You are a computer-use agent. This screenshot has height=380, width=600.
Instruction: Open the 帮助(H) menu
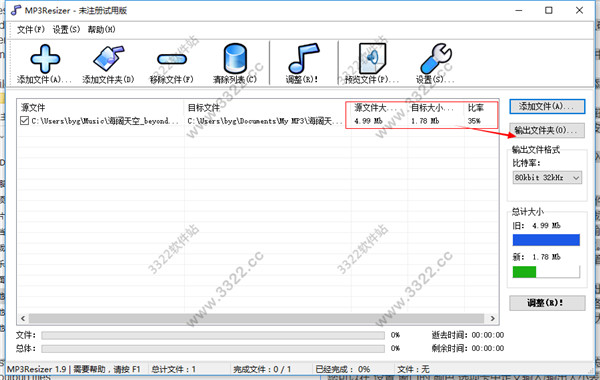click(x=101, y=29)
